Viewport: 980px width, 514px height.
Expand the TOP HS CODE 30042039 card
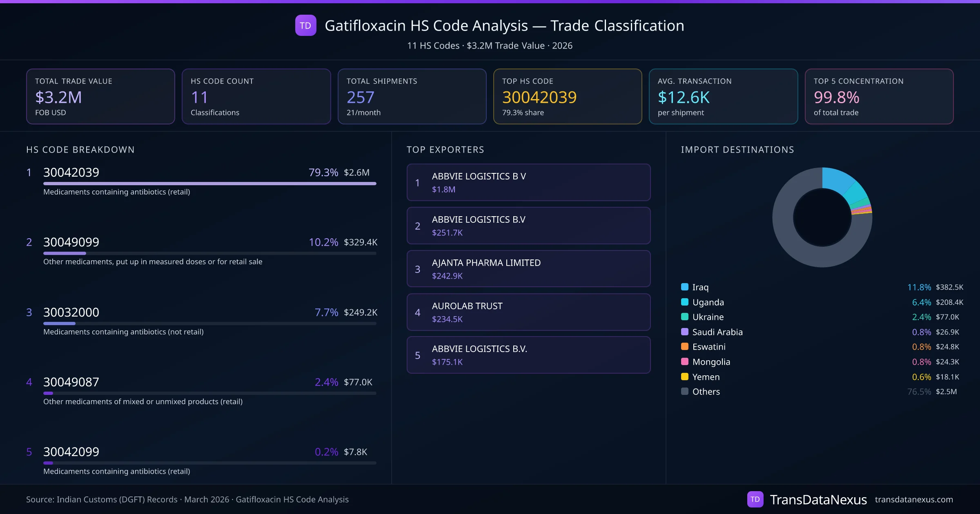[568, 96]
